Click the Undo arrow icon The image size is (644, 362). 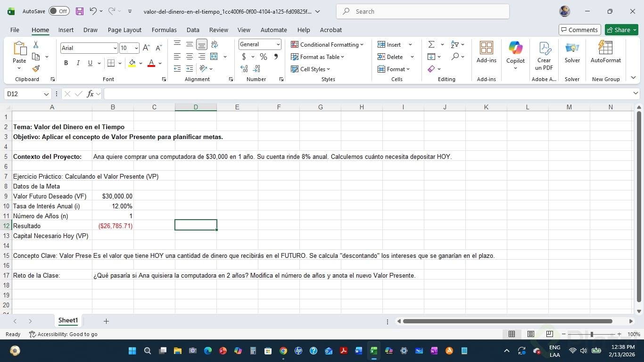coord(93,11)
